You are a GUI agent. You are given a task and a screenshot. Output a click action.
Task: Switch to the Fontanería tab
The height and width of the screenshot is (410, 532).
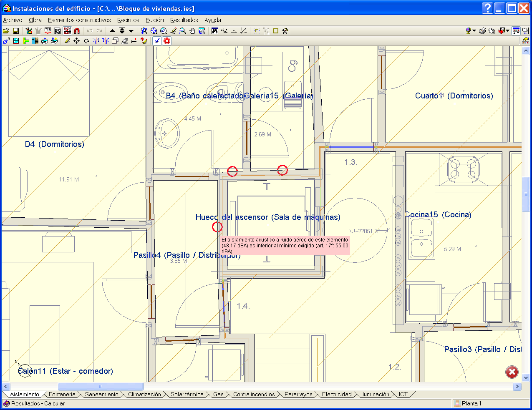[x=62, y=395]
